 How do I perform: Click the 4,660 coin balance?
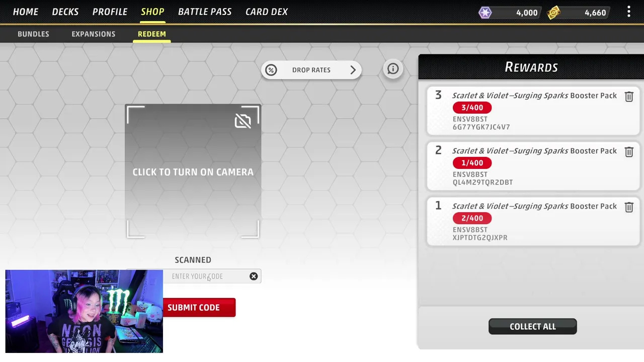click(595, 13)
